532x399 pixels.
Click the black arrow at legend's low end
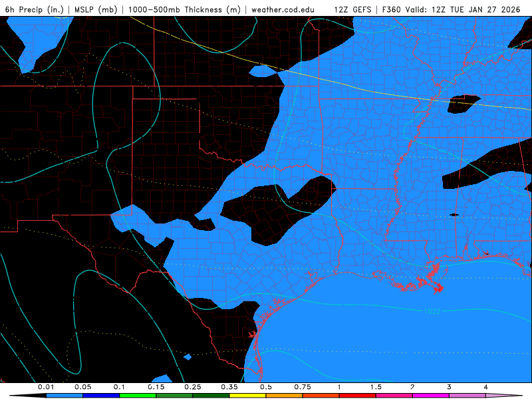pyautogui.click(x=28, y=396)
